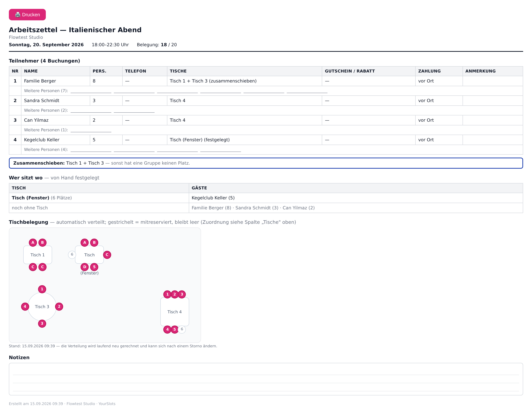This screenshot has height=415, width=532.
Task: Click seat 4 at Tisch 3
Action: (x=25, y=306)
